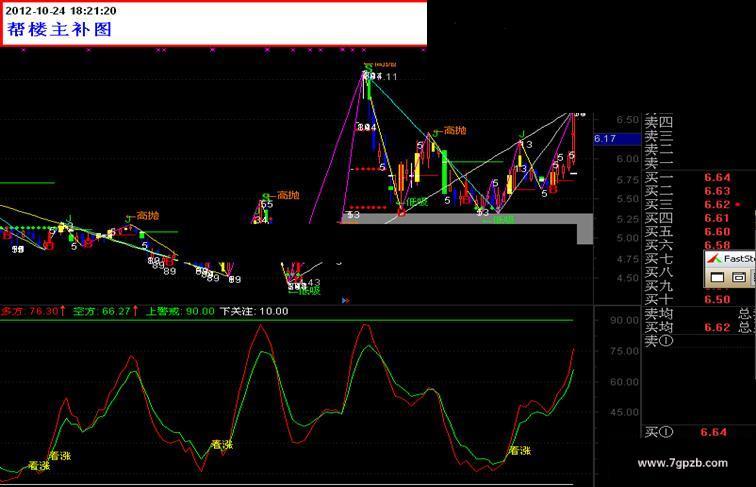Click the '上警戒: 90.00' indicator label
This screenshot has height=487, width=756.
click(x=180, y=311)
